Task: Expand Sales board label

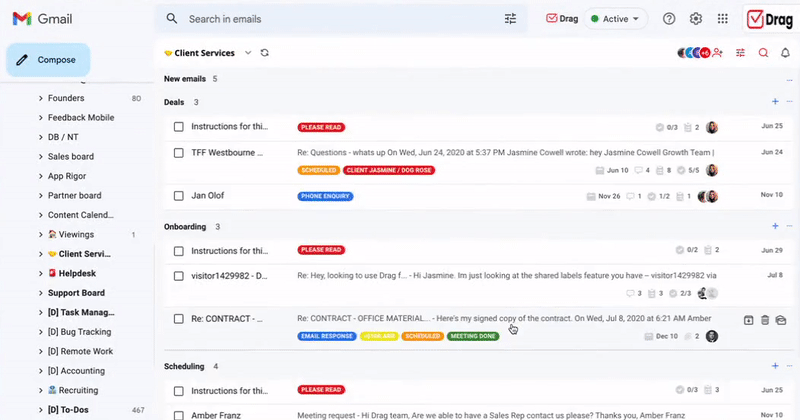Action: tap(40, 157)
